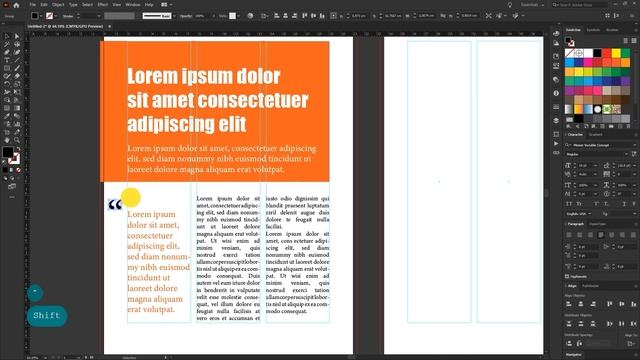Open the font style Regular dropdown
640x360 pixels.
pos(627,154)
